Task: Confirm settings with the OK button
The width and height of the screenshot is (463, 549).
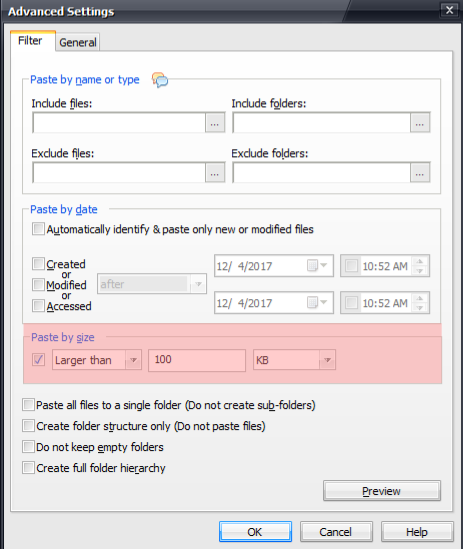Action: click(x=255, y=531)
